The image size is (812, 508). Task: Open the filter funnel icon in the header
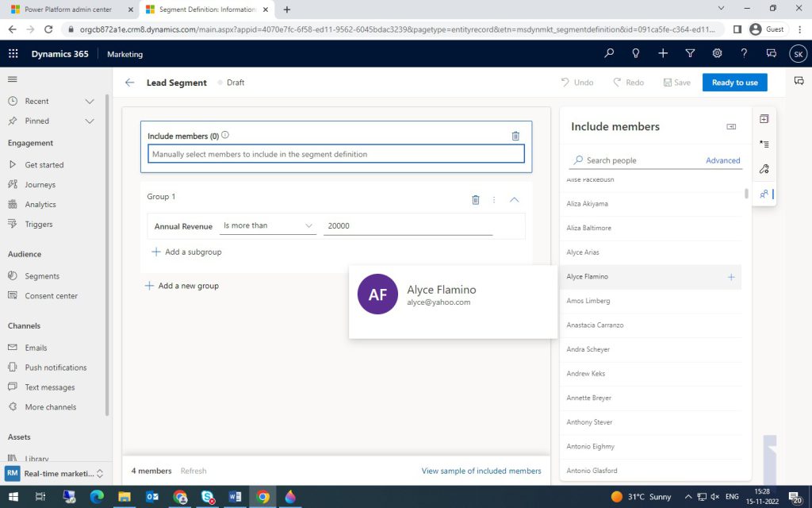[x=690, y=54]
